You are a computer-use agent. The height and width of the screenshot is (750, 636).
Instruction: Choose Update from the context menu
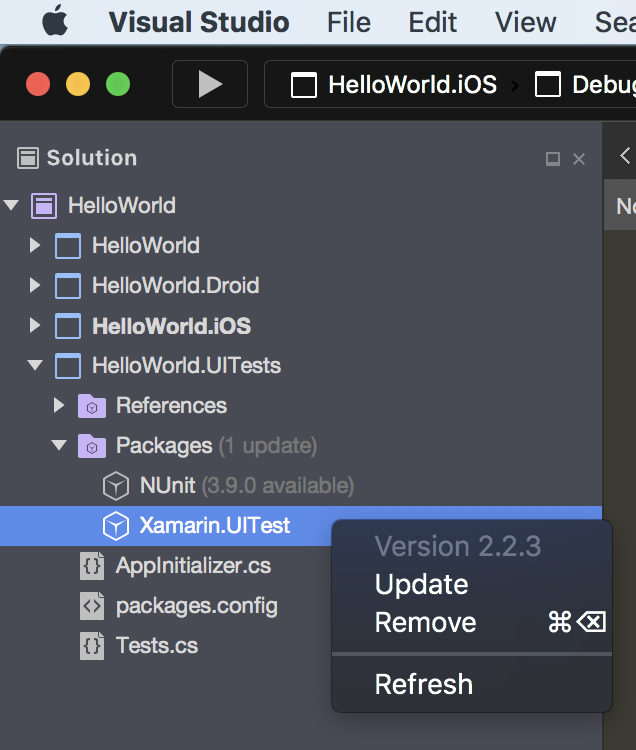(472, 585)
